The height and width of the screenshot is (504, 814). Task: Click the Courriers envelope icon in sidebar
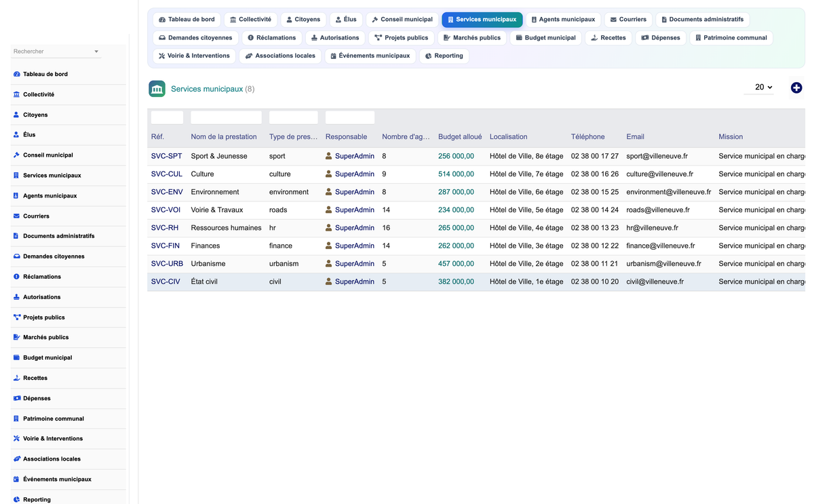(16, 216)
